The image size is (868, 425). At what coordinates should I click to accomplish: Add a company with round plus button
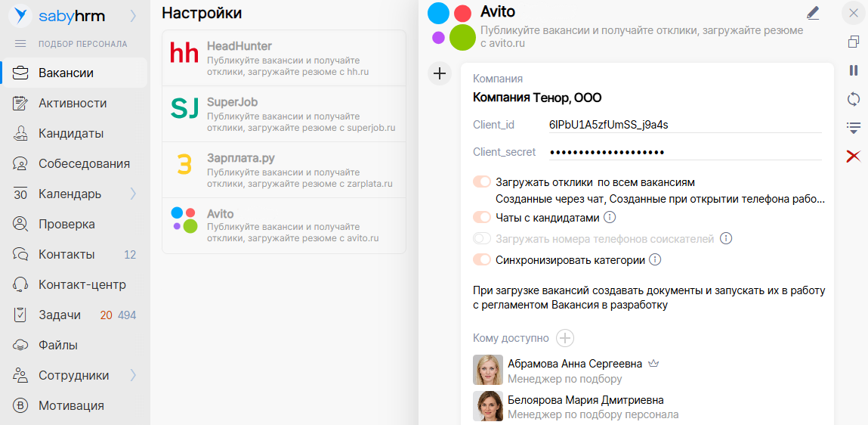[439, 73]
